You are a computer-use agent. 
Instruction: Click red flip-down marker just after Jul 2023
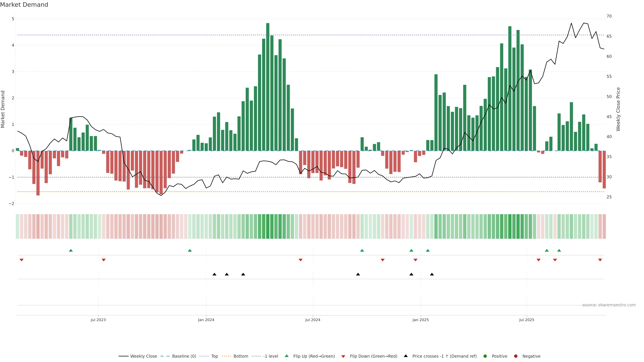[x=104, y=260]
